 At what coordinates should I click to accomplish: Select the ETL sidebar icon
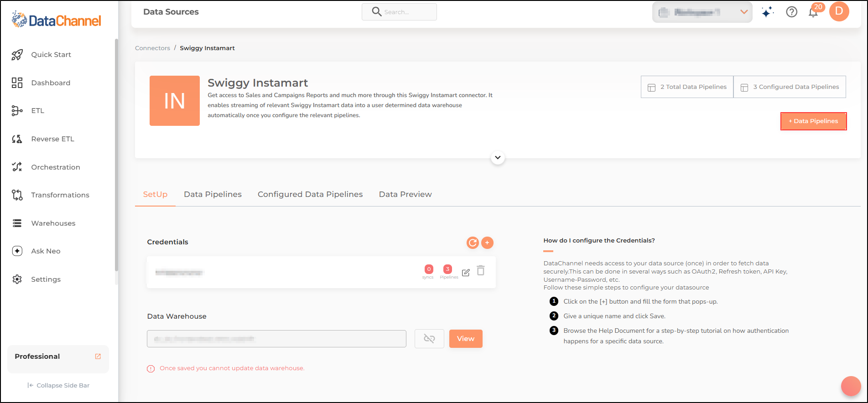17,111
